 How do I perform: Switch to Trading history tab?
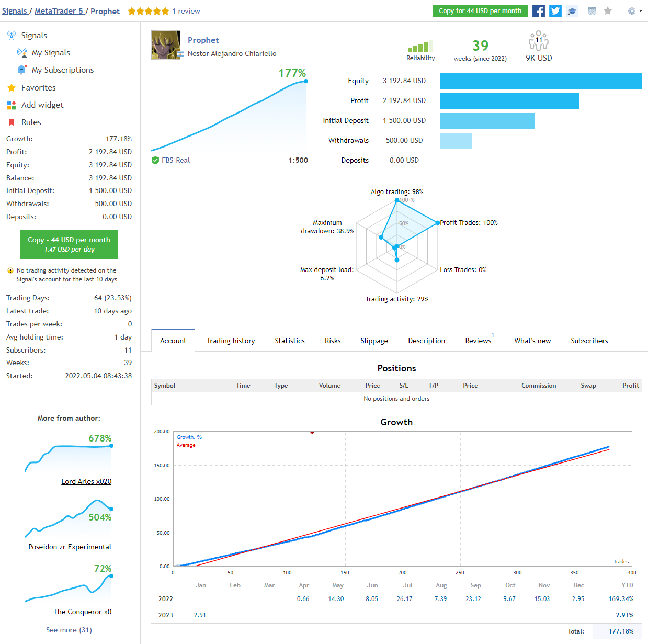click(x=231, y=341)
